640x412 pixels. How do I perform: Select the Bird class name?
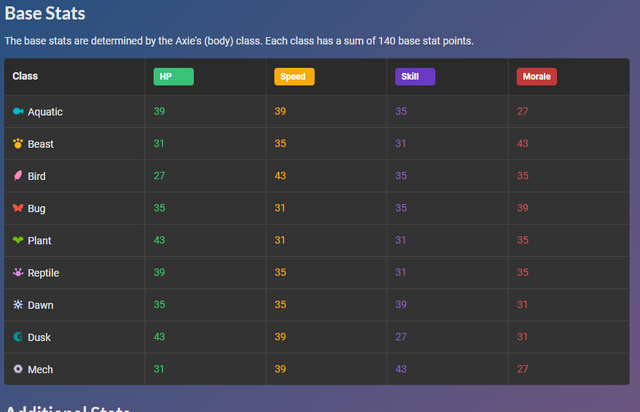(x=37, y=176)
